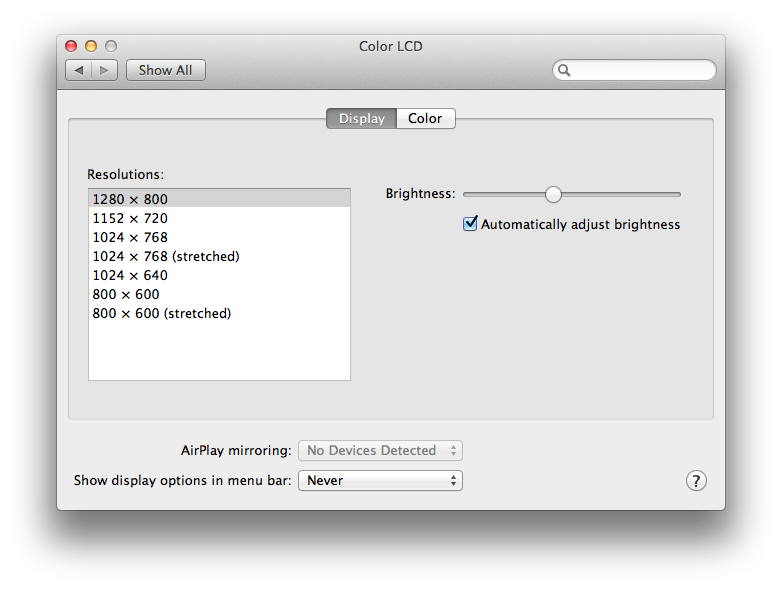Image resolution: width=782 pixels, height=589 pixels.
Task: Click the back navigation arrow
Action: point(79,70)
